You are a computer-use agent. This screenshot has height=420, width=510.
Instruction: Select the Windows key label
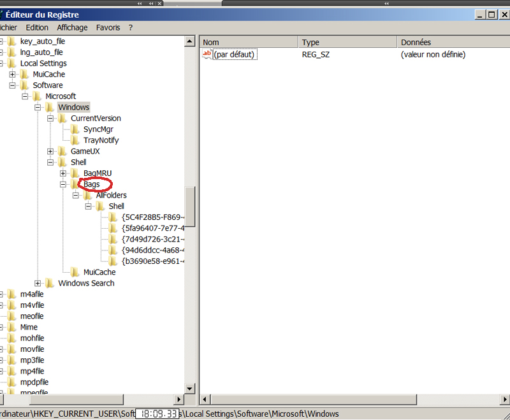[x=73, y=107]
